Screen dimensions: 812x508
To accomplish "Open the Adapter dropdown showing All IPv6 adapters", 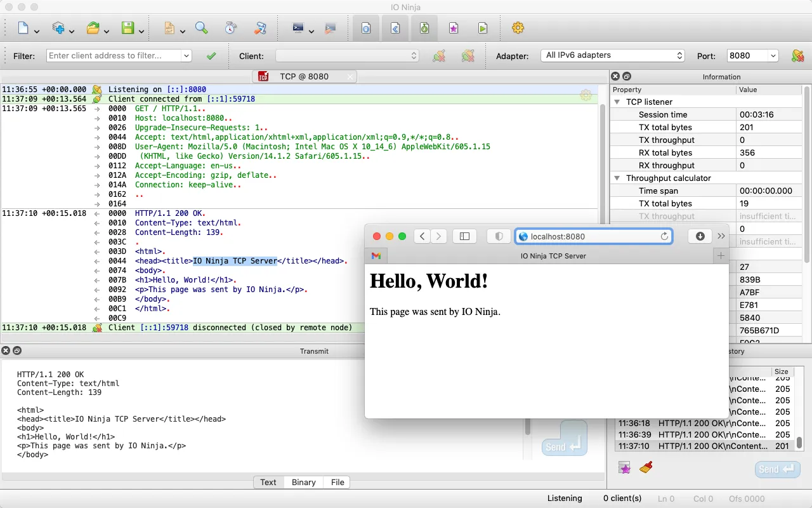I will point(612,56).
